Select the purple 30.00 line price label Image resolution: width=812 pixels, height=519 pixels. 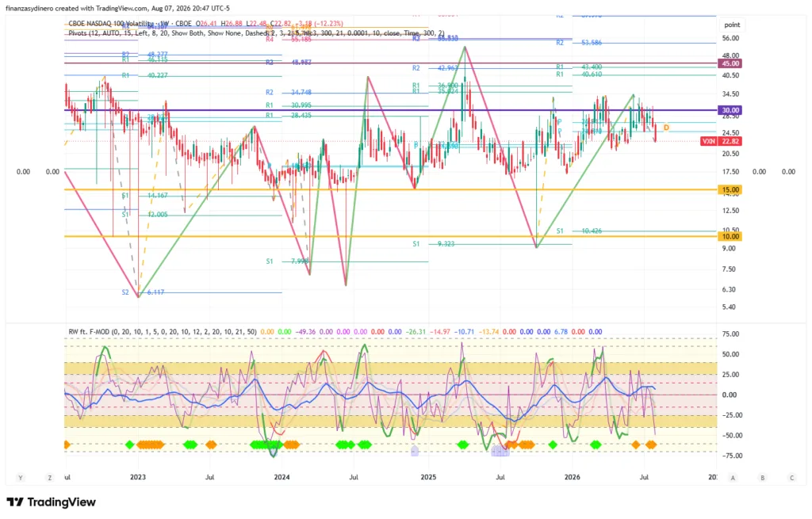pyautogui.click(x=730, y=109)
